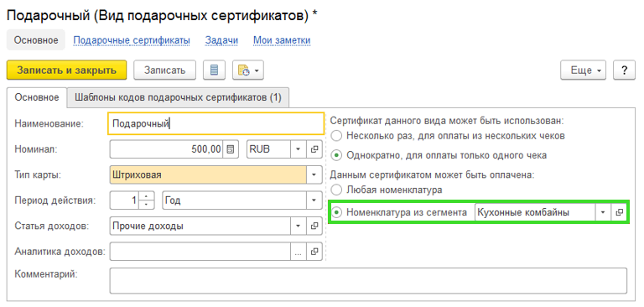Expand the Кухонные комбайны segment dropdown
Screen dimensions: 644x307
click(603, 212)
